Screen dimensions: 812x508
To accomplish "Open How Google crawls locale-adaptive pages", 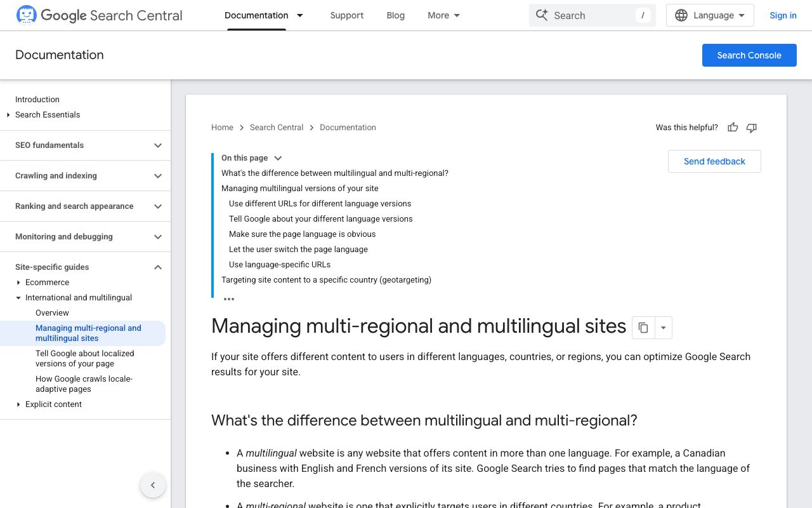I will [84, 384].
